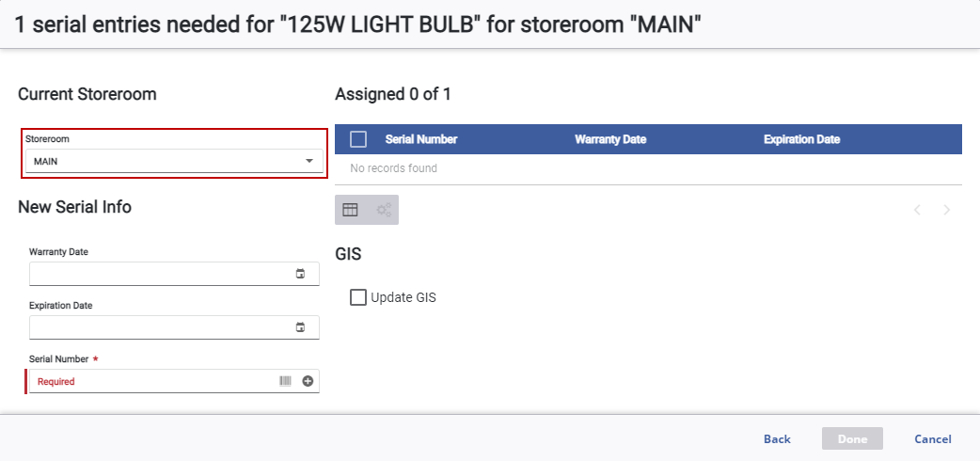Click the Done button
Image resolution: width=980 pixels, height=461 pixels.
point(852,438)
